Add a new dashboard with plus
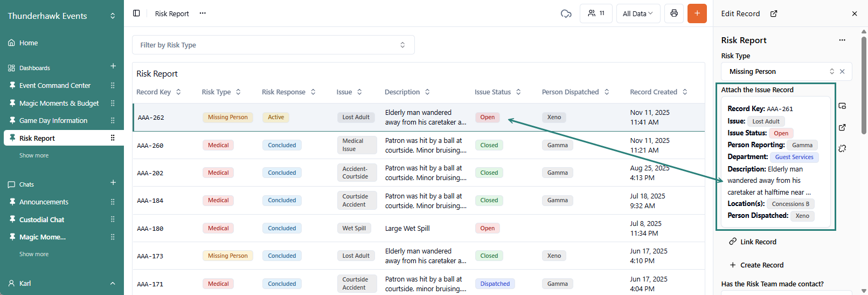Viewport: 868px width, 295px height. tap(113, 66)
